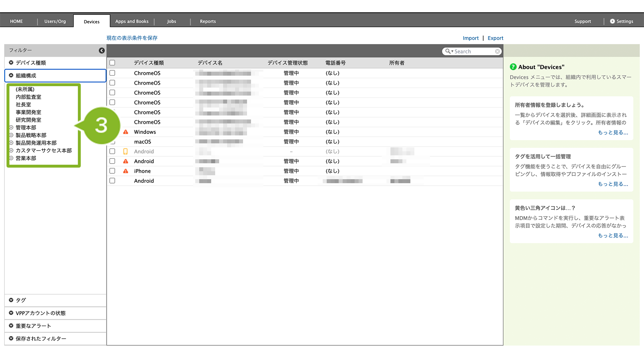Viewport: 644px width, 362px height.
Task: Click the Export link
Action: pyautogui.click(x=495, y=38)
